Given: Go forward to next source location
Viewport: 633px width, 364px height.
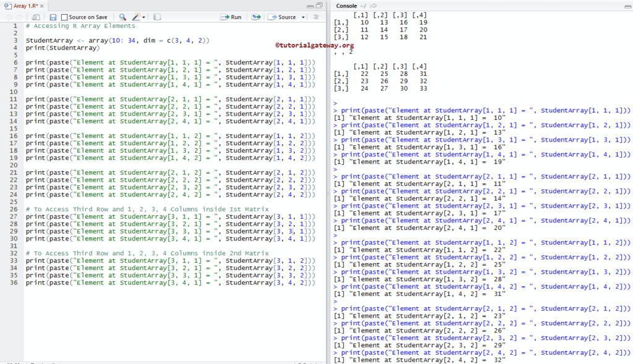Looking at the screenshot, I should coord(19,17).
